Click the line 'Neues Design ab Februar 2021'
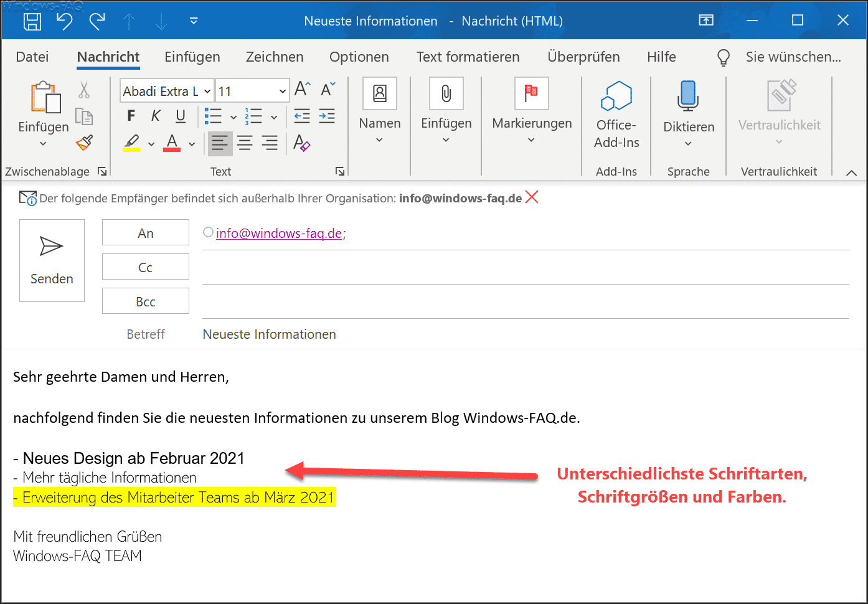The height and width of the screenshot is (604, 868). [129, 458]
